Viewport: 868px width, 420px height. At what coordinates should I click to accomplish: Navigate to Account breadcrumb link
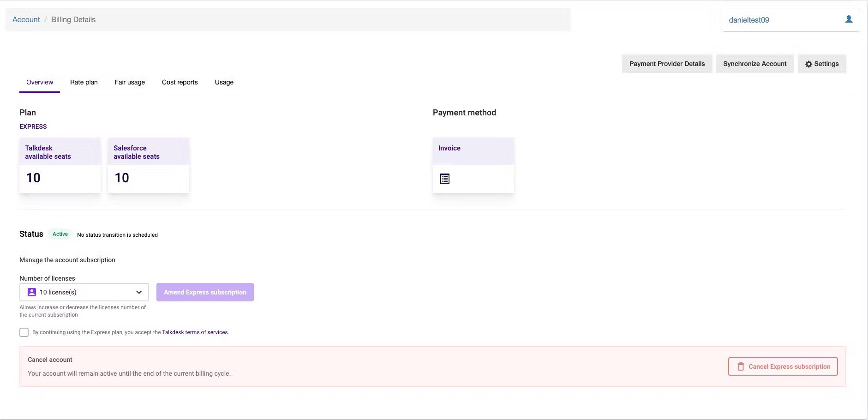tap(26, 19)
